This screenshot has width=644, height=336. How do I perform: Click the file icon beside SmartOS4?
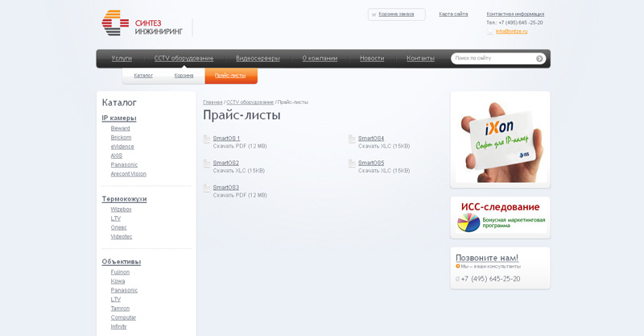pyautogui.click(x=352, y=139)
